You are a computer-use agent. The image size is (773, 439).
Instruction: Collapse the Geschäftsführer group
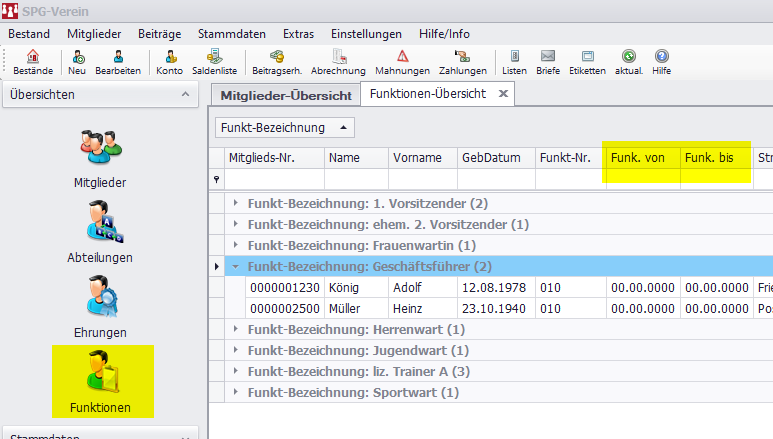236,267
